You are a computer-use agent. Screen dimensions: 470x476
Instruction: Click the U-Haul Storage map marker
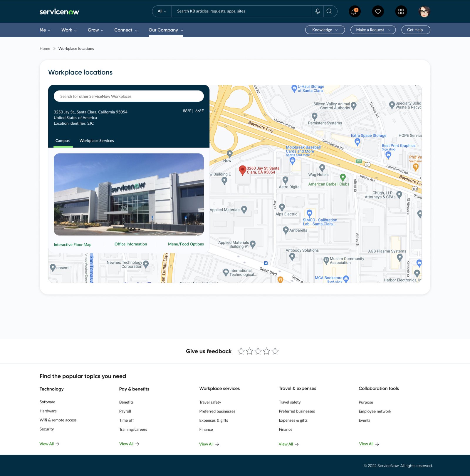294,88
